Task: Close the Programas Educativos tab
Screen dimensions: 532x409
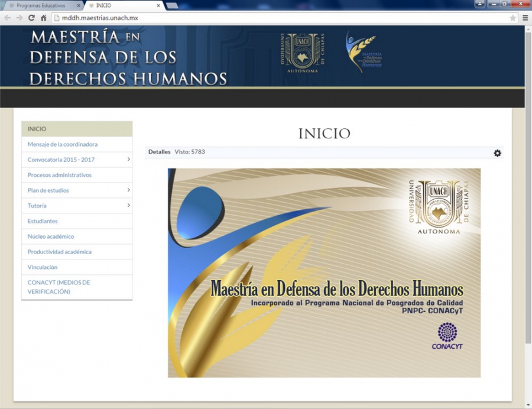Action: (79, 6)
